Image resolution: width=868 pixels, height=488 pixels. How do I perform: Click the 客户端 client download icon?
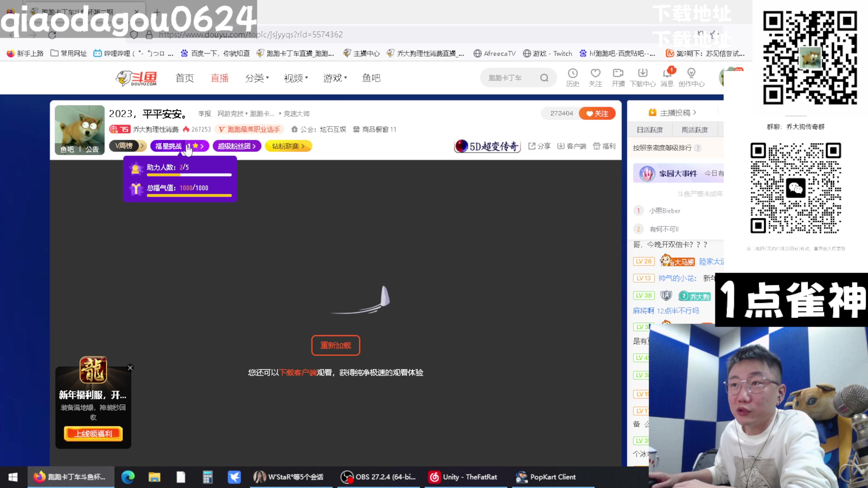click(572, 146)
